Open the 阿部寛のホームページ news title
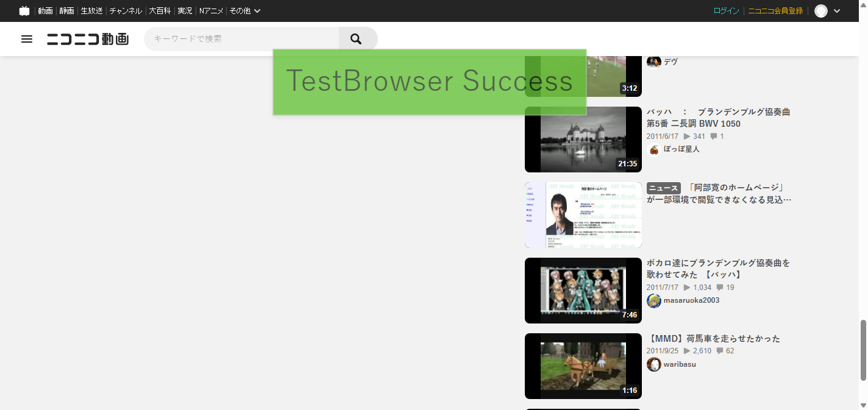 719,194
